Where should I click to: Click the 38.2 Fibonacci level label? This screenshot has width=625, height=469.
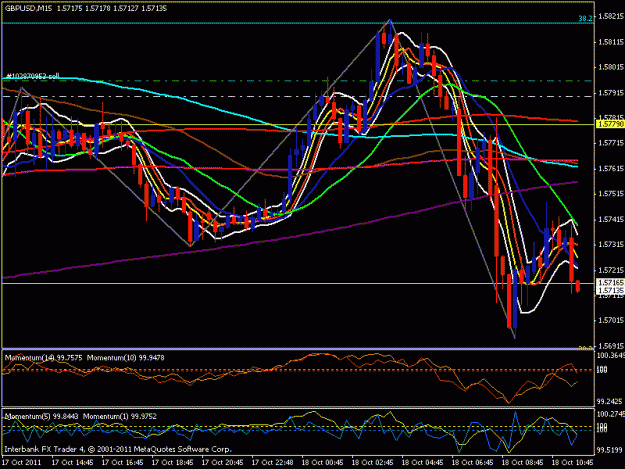pyautogui.click(x=585, y=18)
